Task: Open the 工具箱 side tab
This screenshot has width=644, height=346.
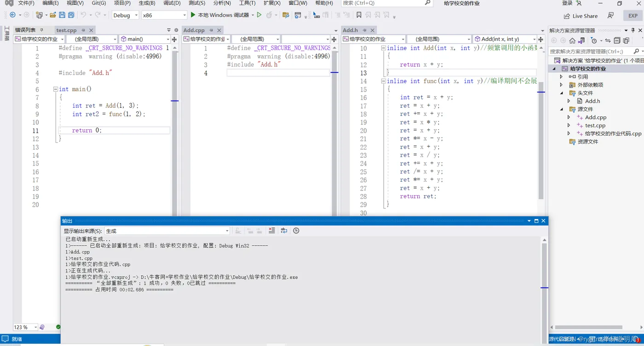Action: [6, 34]
